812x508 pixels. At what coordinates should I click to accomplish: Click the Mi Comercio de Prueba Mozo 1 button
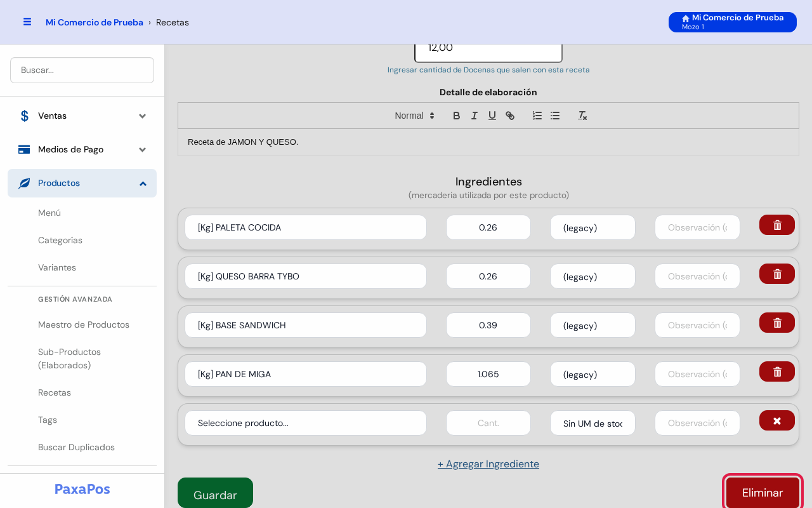tap(733, 22)
